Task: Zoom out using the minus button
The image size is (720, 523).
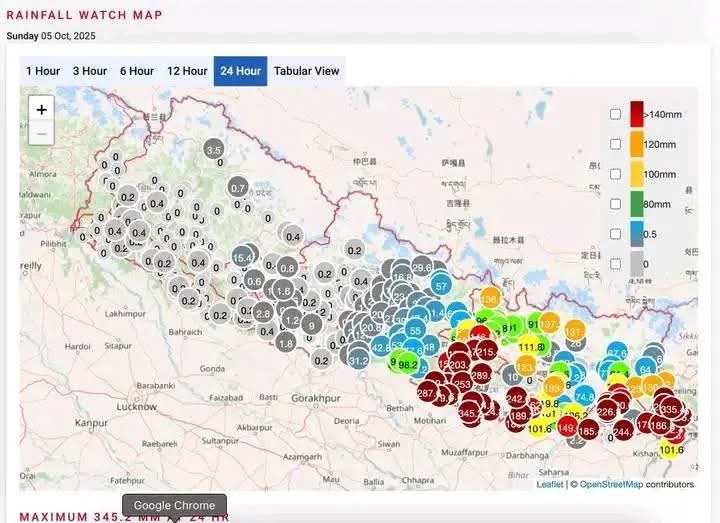Action: tap(41, 133)
